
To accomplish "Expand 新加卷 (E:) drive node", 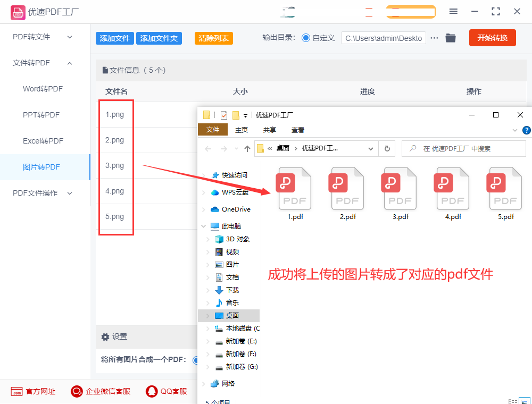I will click(207, 341).
